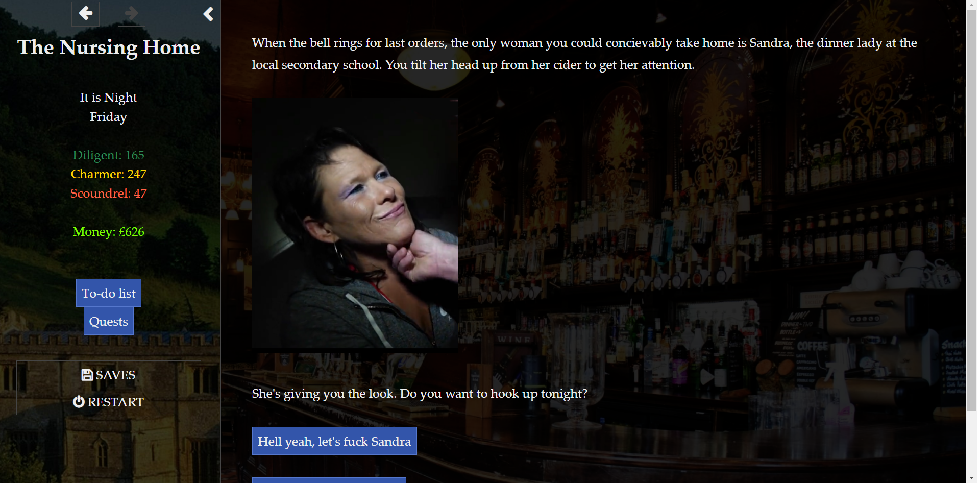Click the Charmer 247 stat
This screenshot has height=483, width=980.
(x=109, y=174)
